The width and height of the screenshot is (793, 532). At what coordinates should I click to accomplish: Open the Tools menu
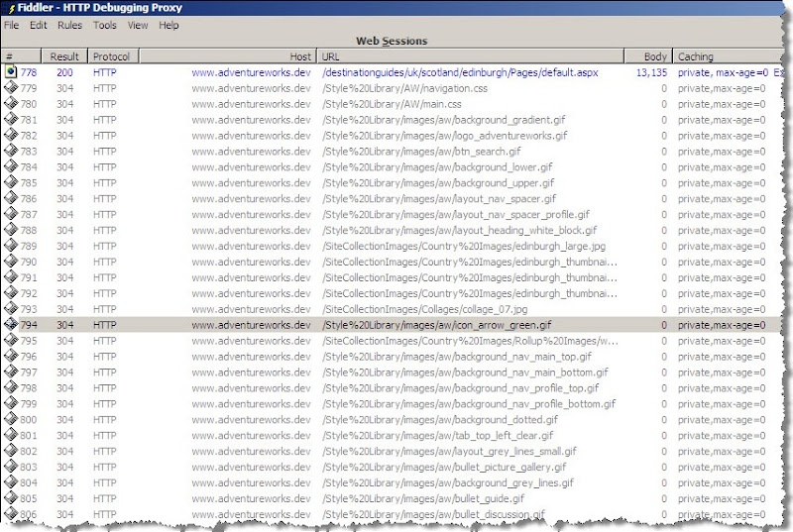[105, 25]
